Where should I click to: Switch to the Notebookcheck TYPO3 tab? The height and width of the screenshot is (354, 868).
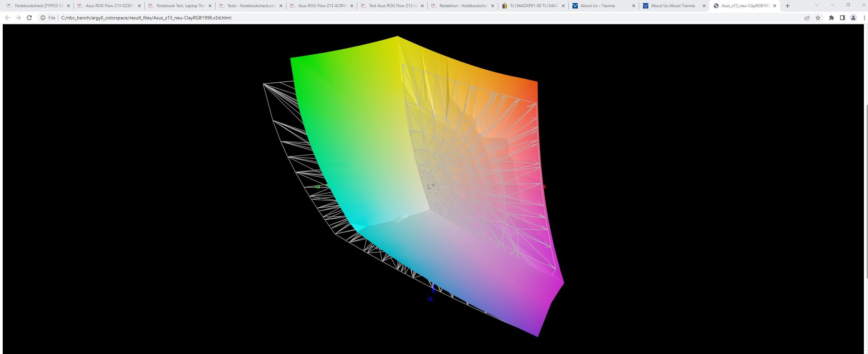point(38,6)
